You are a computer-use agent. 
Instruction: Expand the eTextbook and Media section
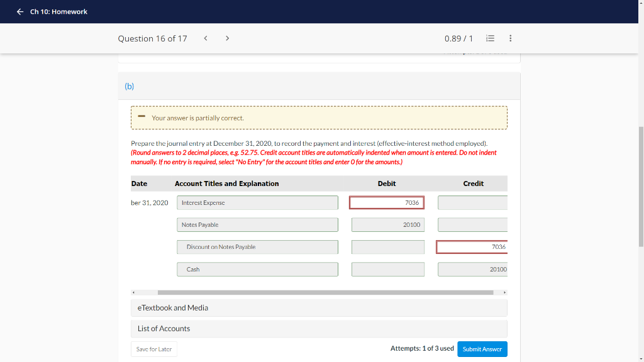pyautogui.click(x=319, y=308)
